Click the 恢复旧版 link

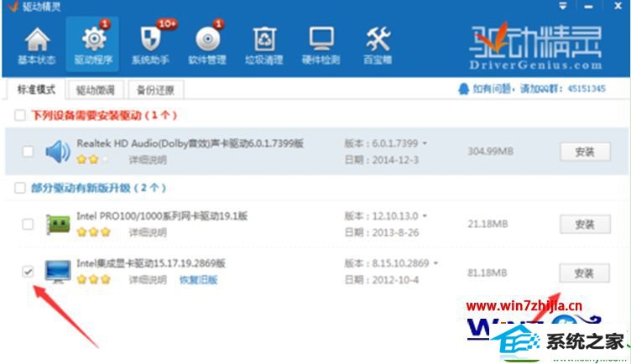tap(198, 279)
